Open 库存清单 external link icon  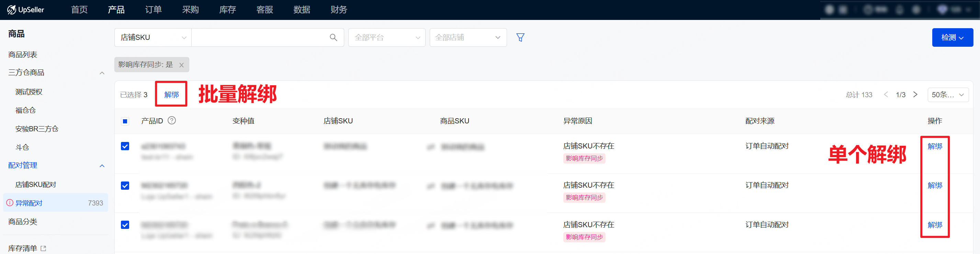tap(43, 248)
